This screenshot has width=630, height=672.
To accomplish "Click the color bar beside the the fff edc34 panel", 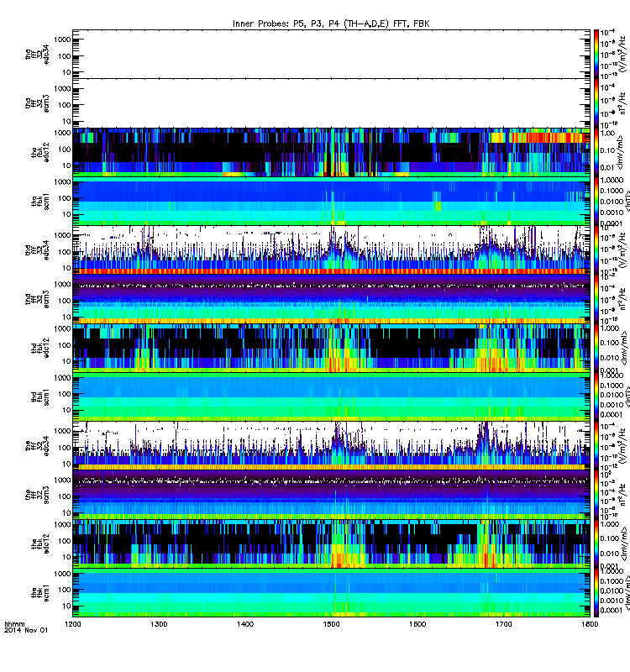I will pyautogui.click(x=596, y=445).
